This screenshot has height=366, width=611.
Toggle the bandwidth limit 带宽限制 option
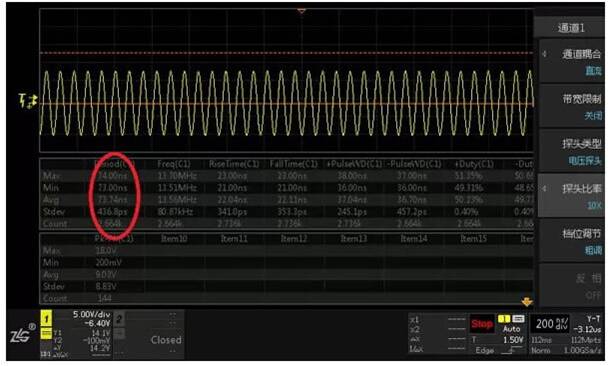[572, 106]
